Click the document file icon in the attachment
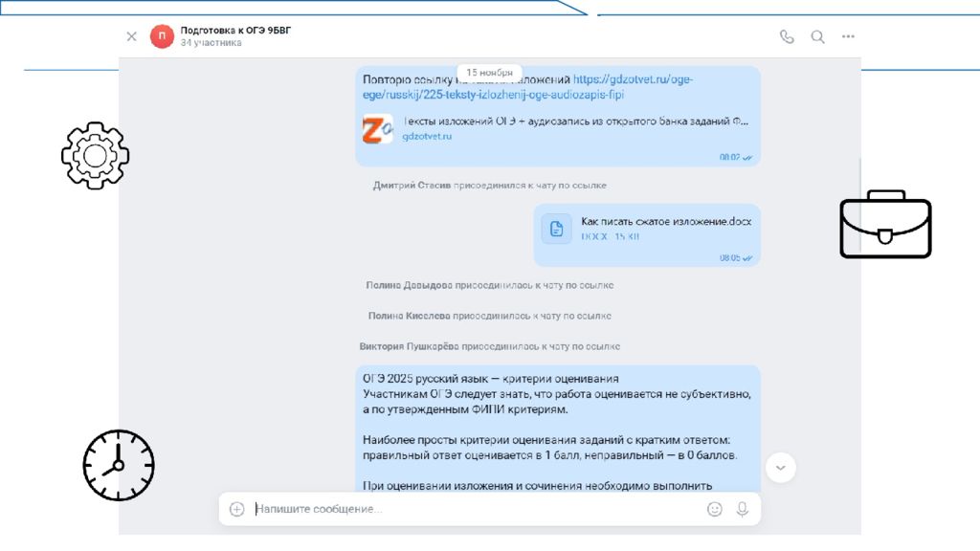The width and height of the screenshot is (980, 551). point(556,229)
